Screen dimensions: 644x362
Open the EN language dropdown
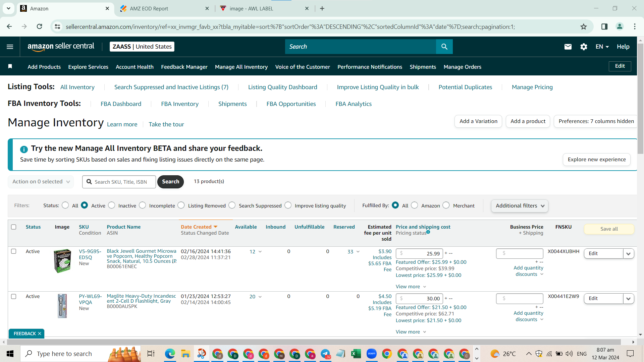tap(602, 47)
